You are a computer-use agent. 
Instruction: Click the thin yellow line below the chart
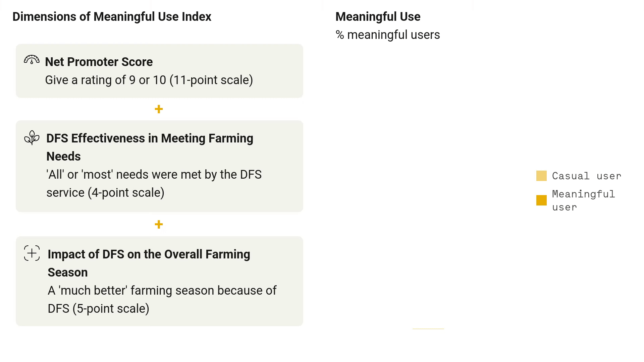click(x=428, y=329)
